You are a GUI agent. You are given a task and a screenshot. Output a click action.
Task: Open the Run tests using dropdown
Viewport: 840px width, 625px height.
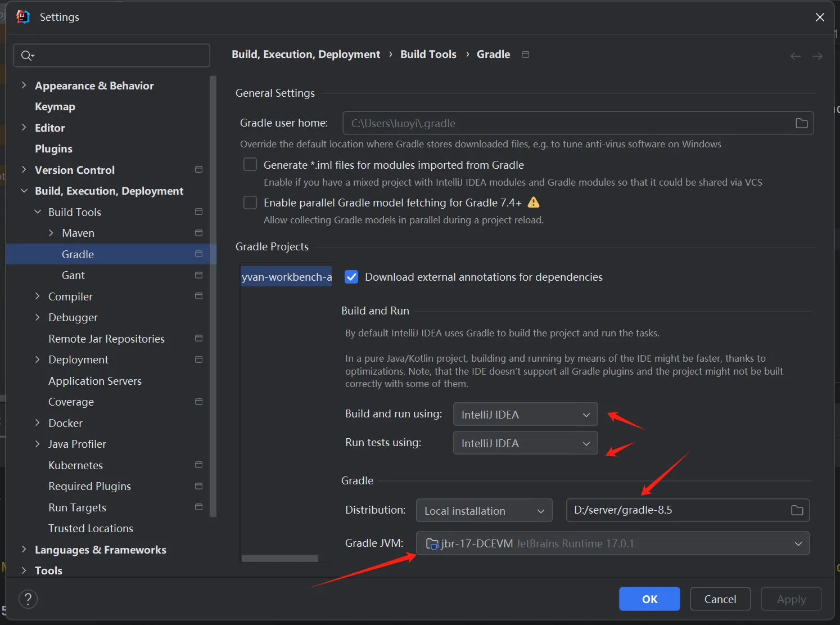[x=525, y=443]
